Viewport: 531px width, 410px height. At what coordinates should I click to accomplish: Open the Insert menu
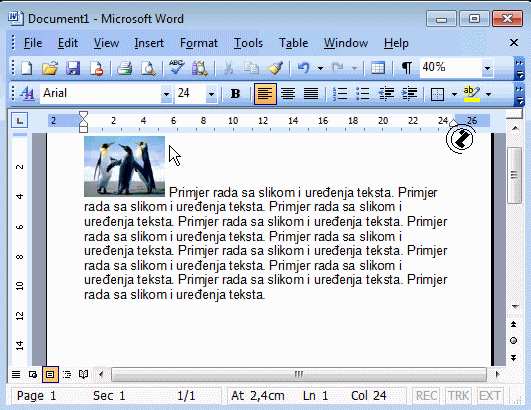click(149, 43)
